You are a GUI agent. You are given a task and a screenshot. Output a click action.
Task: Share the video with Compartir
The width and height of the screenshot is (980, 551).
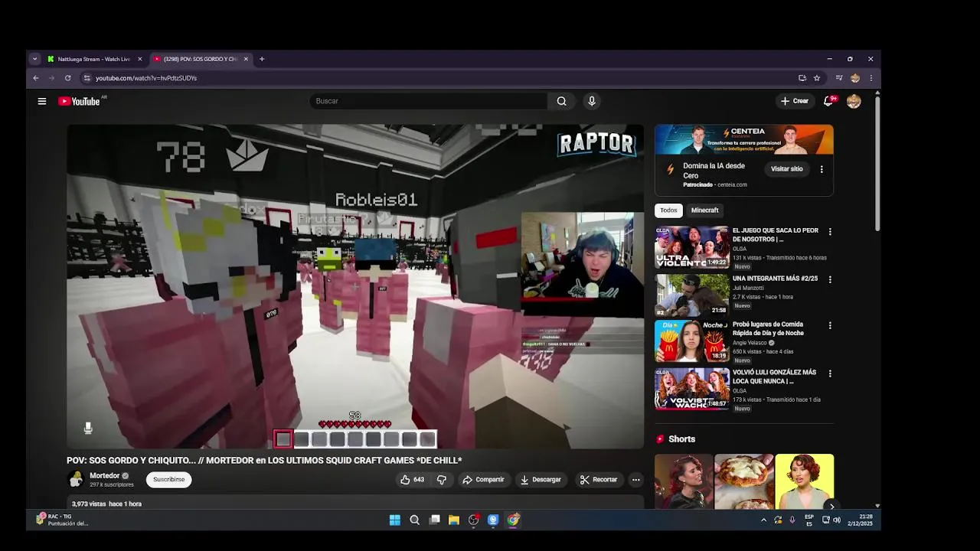pos(483,480)
